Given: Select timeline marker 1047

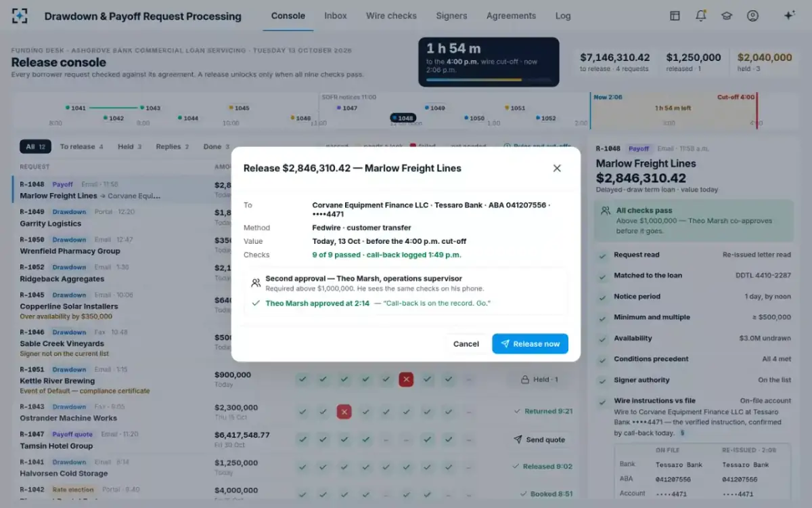Looking at the screenshot, I should click(x=346, y=108).
